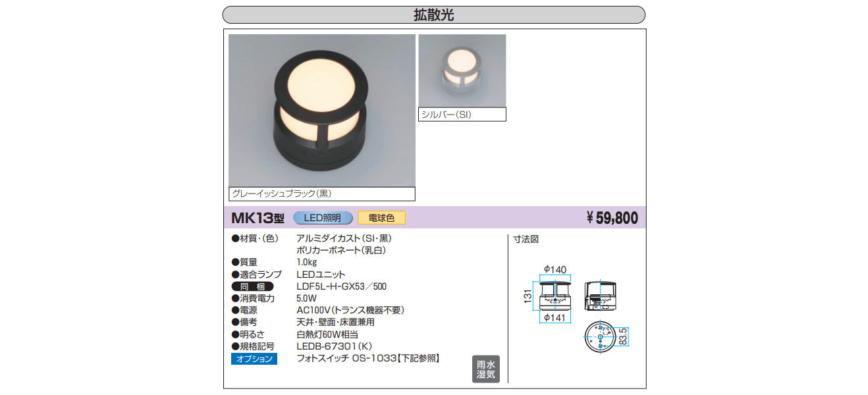The image size is (868, 395).
Task: Click the LED照明 badge
Action: click(x=322, y=218)
